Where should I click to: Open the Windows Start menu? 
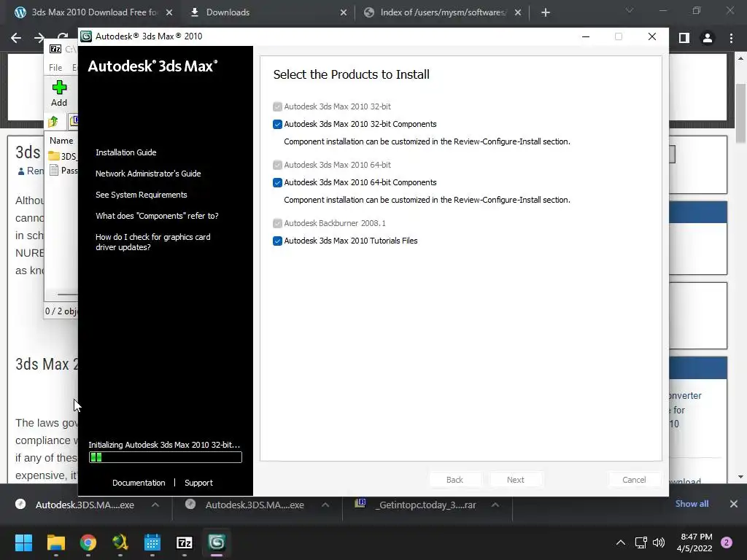click(x=23, y=542)
